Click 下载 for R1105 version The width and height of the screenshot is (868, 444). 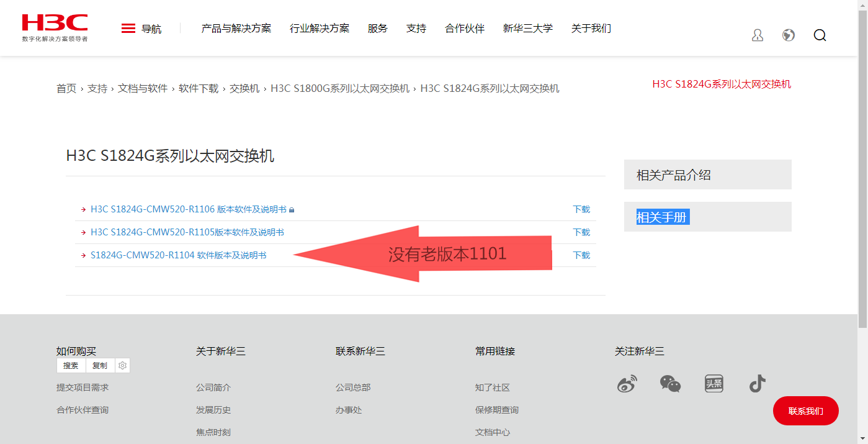(x=581, y=232)
